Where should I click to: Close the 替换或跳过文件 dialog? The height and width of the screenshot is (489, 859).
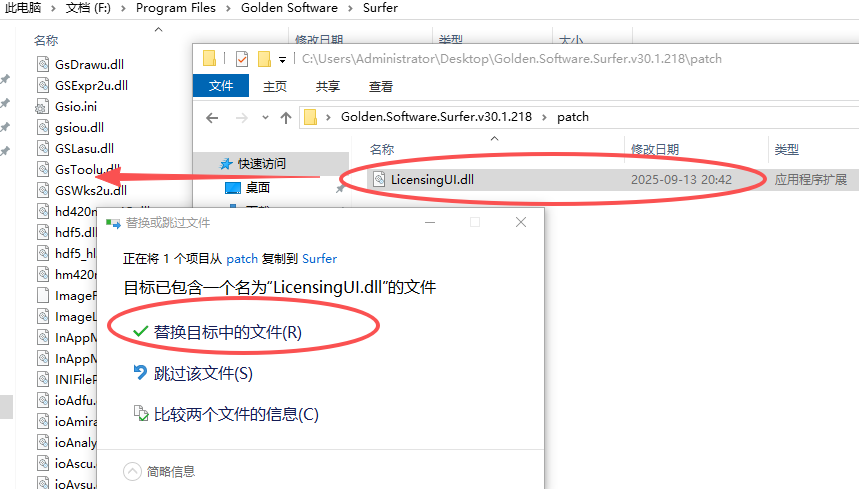[521, 222]
